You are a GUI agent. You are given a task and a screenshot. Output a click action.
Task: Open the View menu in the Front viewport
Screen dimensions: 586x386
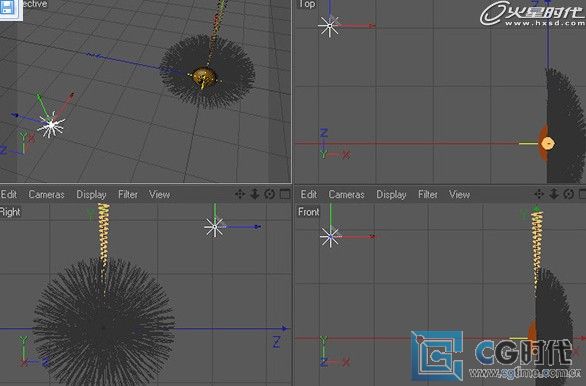tap(459, 194)
